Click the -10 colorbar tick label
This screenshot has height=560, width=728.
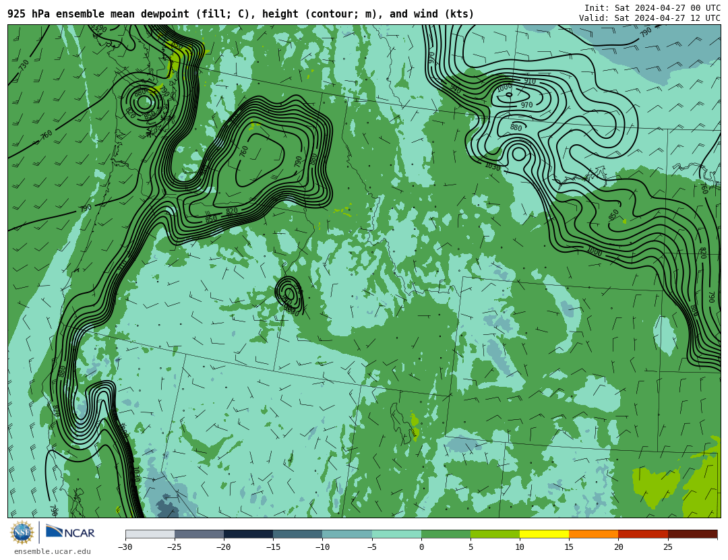pos(322,547)
